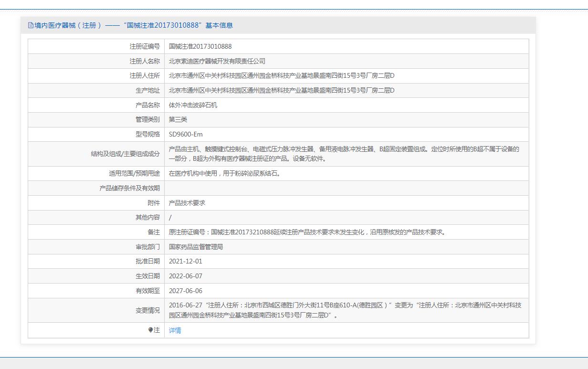Click the 产品名称 label
Screen dimensions: 588x369
(x=147, y=105)
